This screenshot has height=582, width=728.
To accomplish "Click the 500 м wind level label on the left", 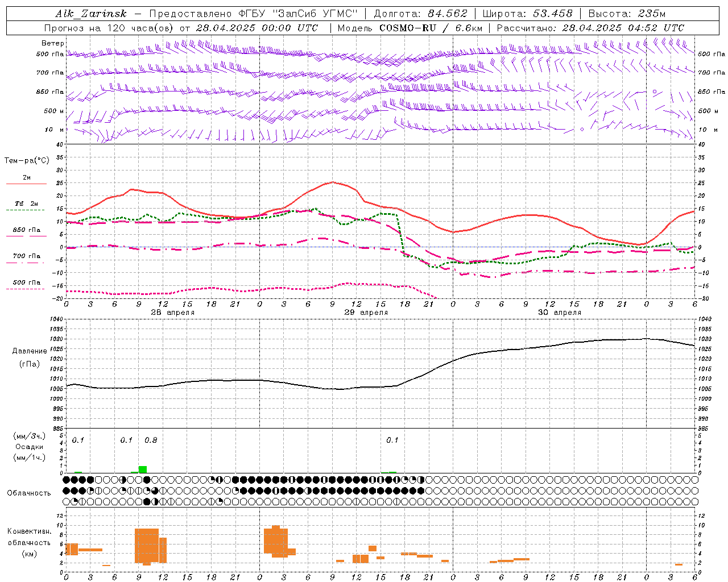I will [x=54, y=111].
